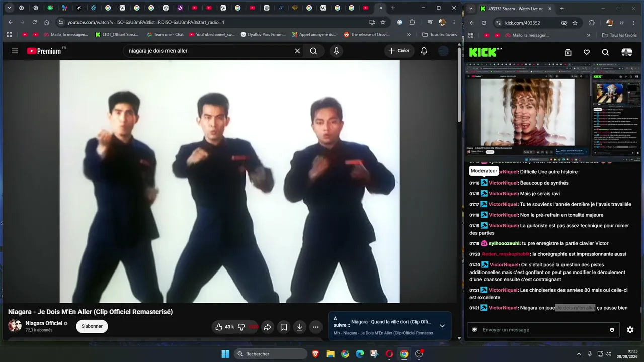This screenshot has height=362, width=644.
Task: Open Kick profile avatar menu
Action: click(x=626, y=52)
